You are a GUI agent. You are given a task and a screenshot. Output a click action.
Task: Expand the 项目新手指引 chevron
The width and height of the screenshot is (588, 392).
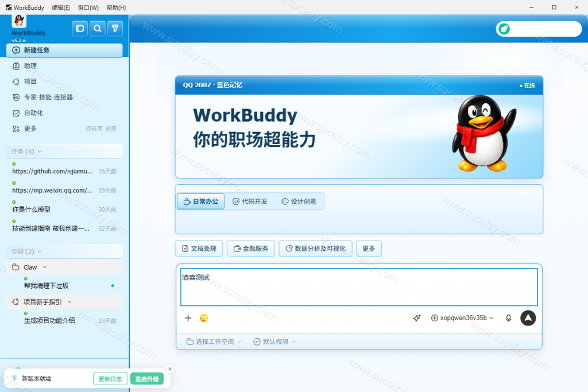(x=69, y=302)
